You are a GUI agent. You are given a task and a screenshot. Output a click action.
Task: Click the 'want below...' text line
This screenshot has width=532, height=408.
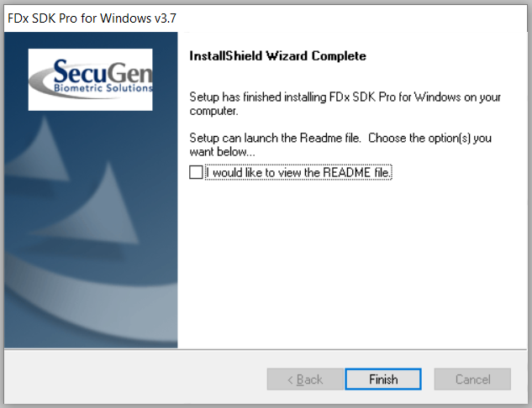click(x=222, y=152)
